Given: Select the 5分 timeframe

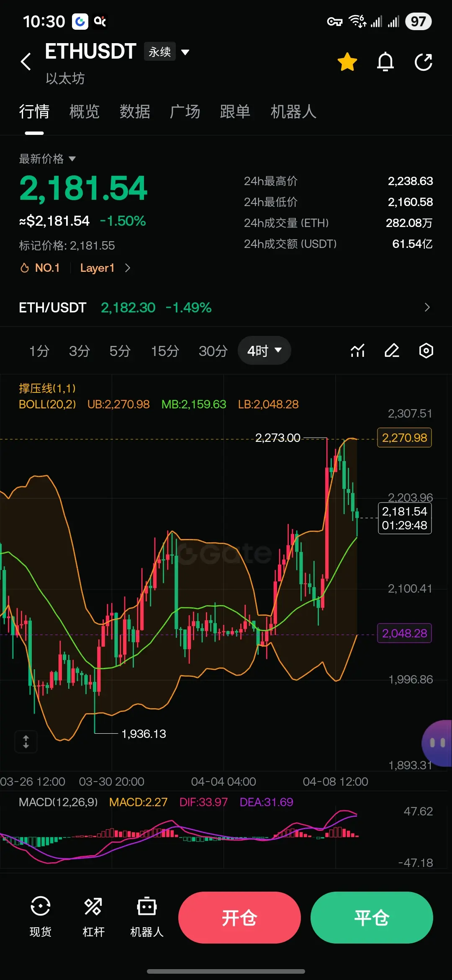Looking at the screenshot, I should [x=120, y=351].
